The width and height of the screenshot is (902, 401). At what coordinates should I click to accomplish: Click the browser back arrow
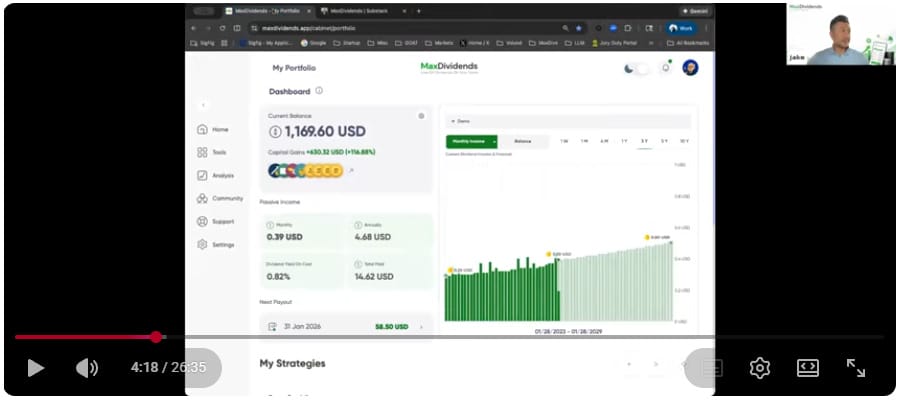[193, 28]
